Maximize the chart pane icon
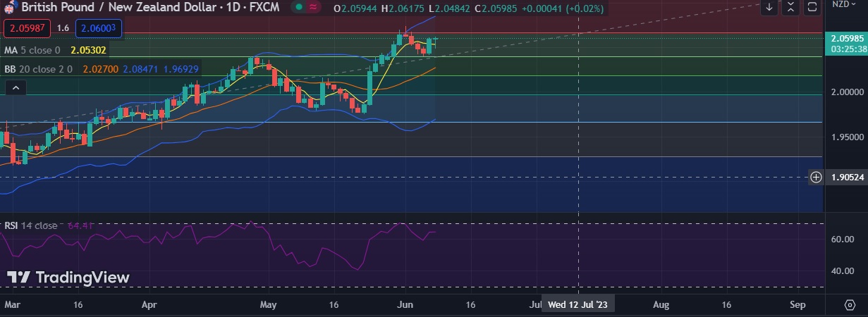The image size is (868, 317). pos(812,8)
